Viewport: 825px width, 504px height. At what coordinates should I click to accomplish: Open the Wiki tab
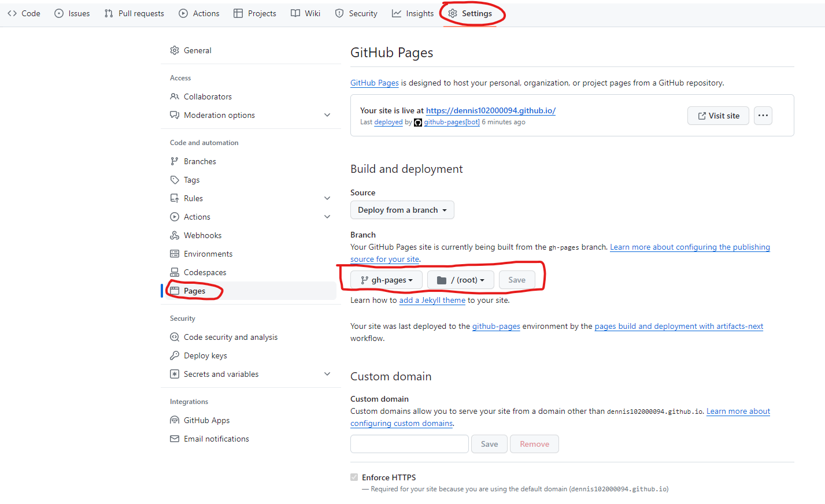pos(305,13)
